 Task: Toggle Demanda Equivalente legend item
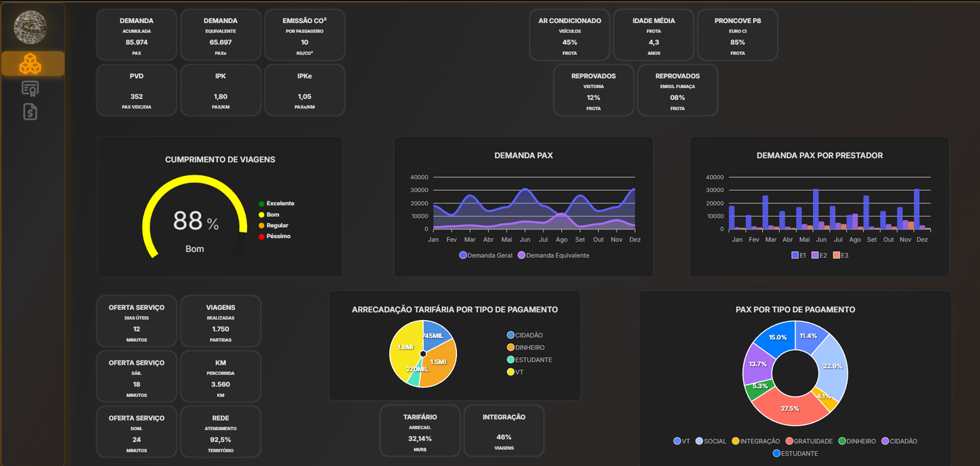[553, 255]
